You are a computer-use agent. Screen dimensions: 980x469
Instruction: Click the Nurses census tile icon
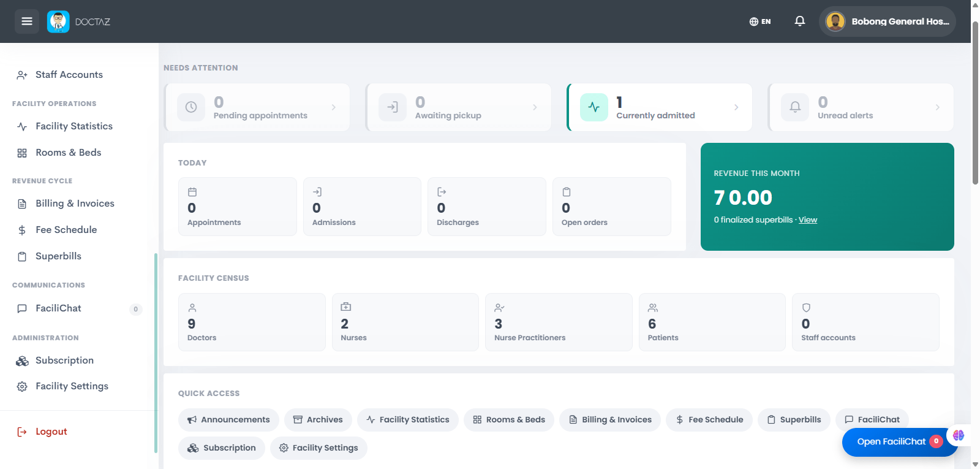pos(346,307)
